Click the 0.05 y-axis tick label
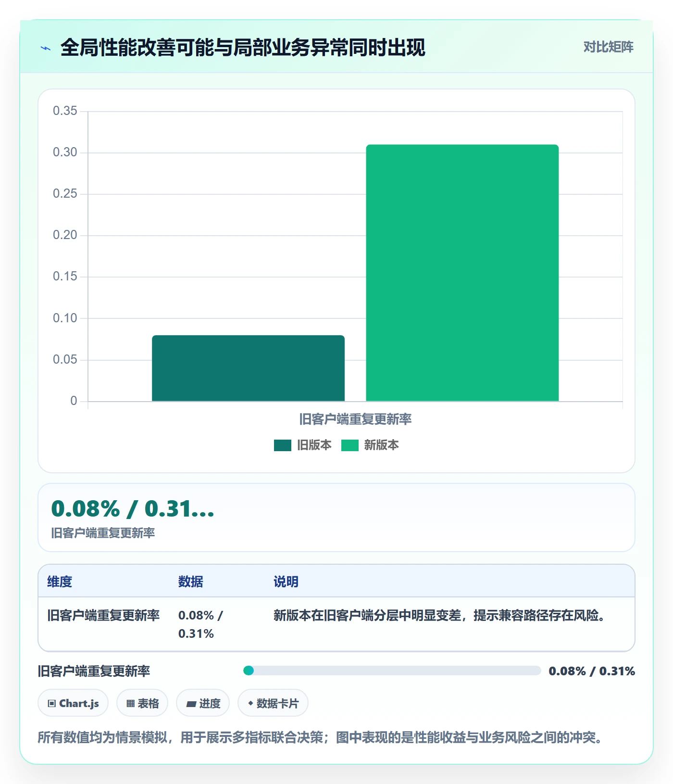The height and width of the screenshot is (784, 673). (x=65, y=359)
